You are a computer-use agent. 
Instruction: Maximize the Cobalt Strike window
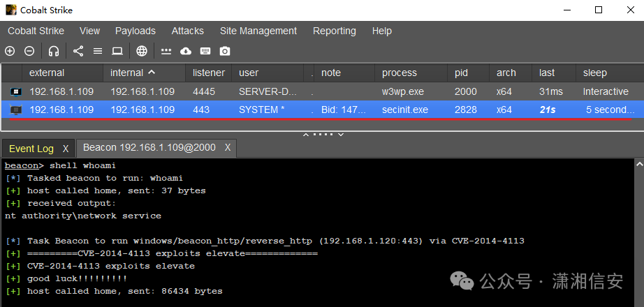coord(599,10)
